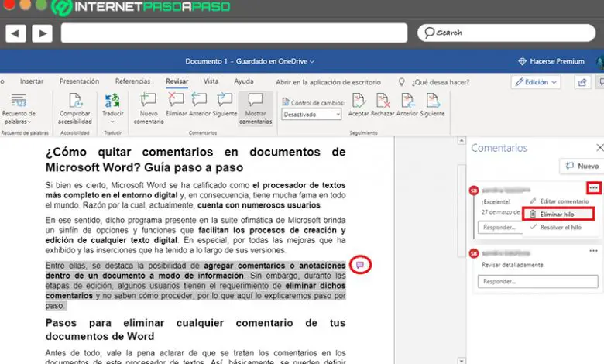Select the Revisar tab
Viewport: 604px width, 364px height.
click(x=177, y=81)
